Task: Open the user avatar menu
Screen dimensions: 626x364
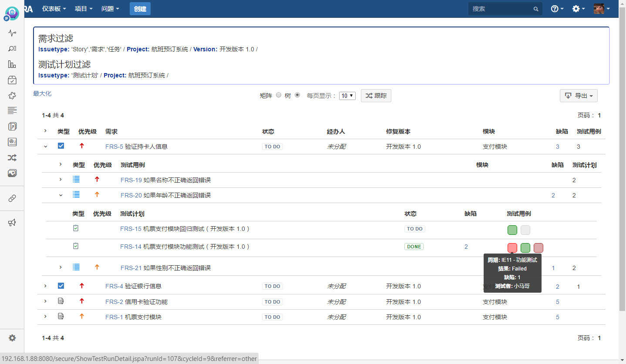Action: tap(602, 9)
